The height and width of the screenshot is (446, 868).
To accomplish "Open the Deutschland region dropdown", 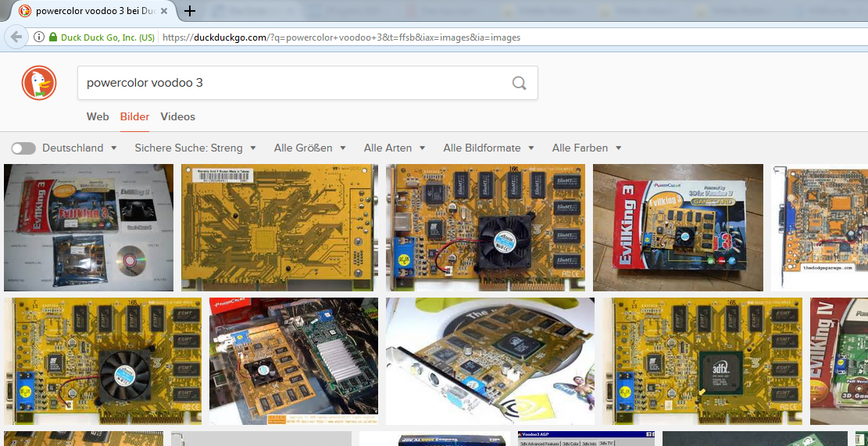I will point(80,148).
